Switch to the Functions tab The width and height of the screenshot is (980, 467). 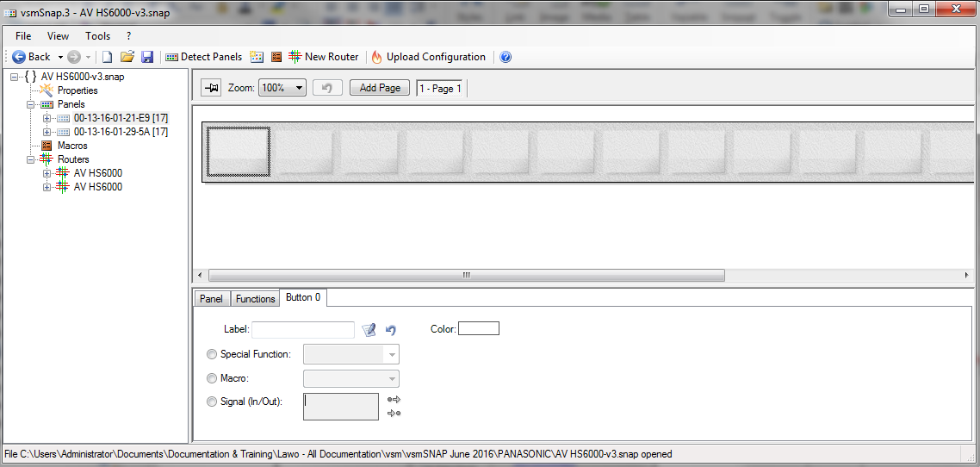[x=256, y=299]
